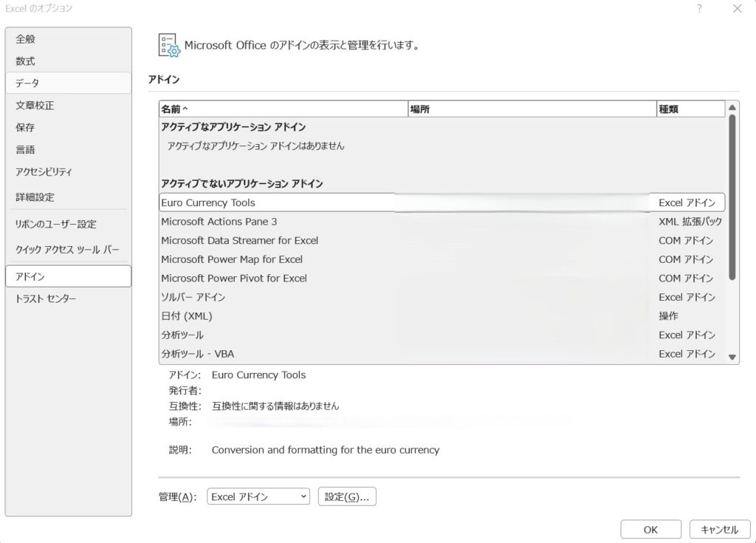The width and height of the screenshot is (756, 543).
Task: Open the 管理 Excel アドイン dropdown
Action: [258, 497]
